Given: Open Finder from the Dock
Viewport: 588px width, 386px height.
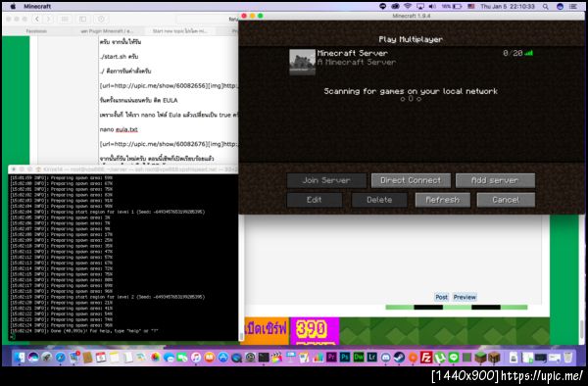Looking at the screenshot, I should pos(20,358).
